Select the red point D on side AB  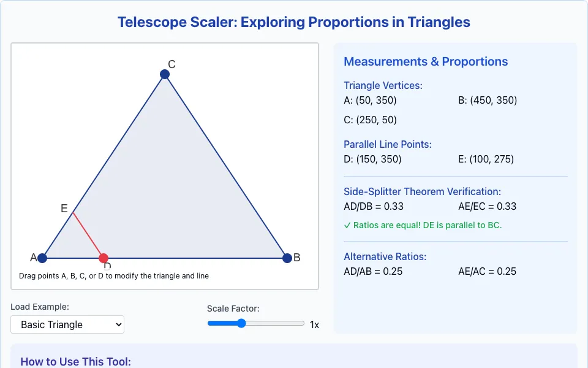point(104,258)
